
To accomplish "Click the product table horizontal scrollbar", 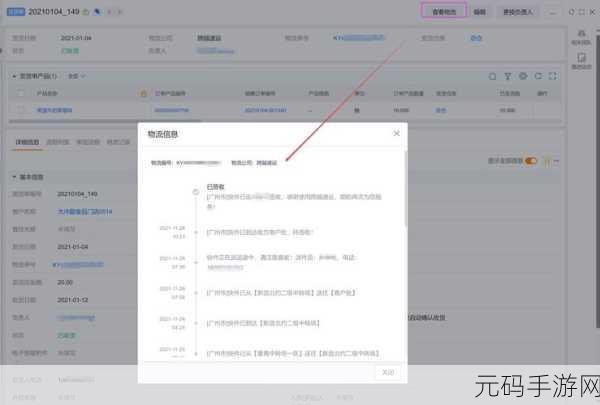I will (x=104, y=121).
